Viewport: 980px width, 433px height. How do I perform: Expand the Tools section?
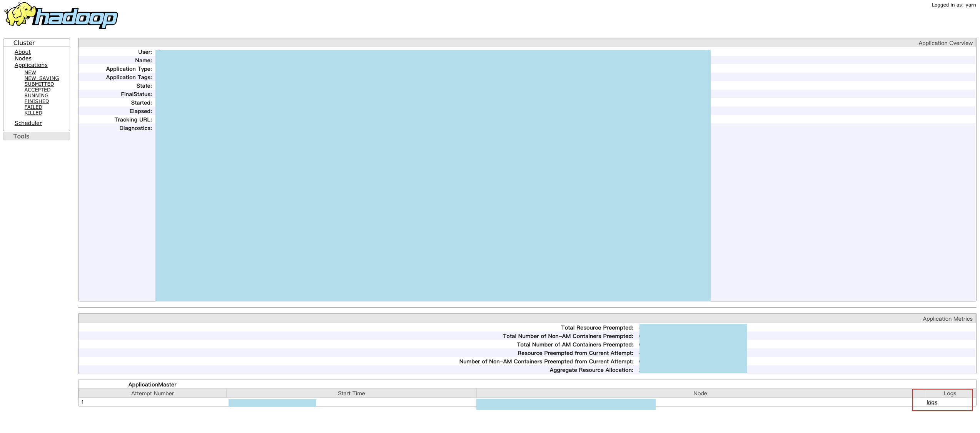(21, 136)
